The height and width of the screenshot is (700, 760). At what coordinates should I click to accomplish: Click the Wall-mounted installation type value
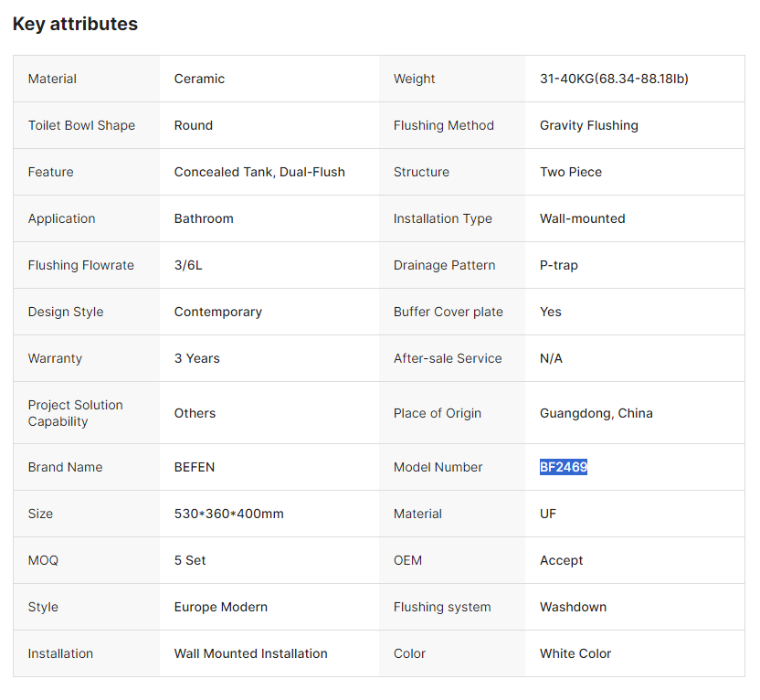tap(582, 218)
